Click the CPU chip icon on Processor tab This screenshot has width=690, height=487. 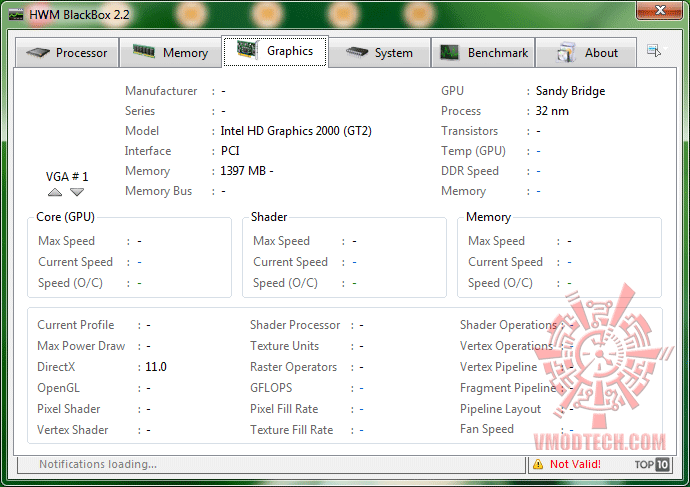pos(38,53)
